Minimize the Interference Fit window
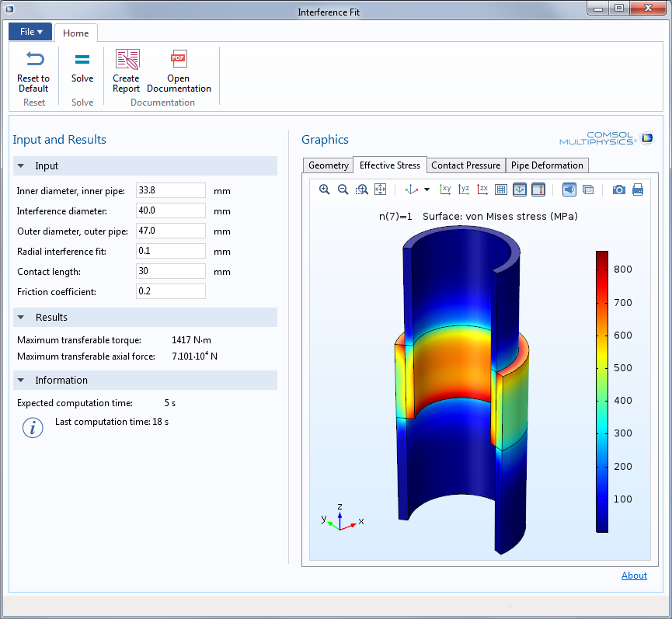The width and height of the screenshot is (672, 619). click(598, 8)
